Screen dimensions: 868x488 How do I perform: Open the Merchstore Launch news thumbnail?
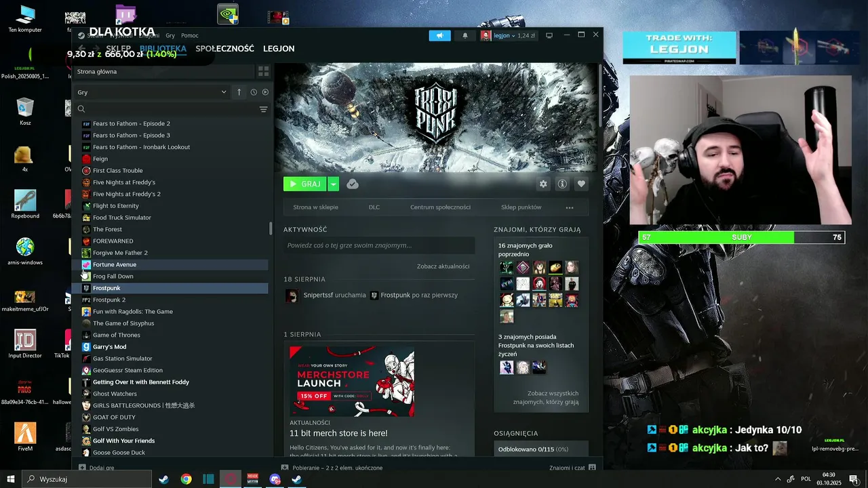(352, 382)
